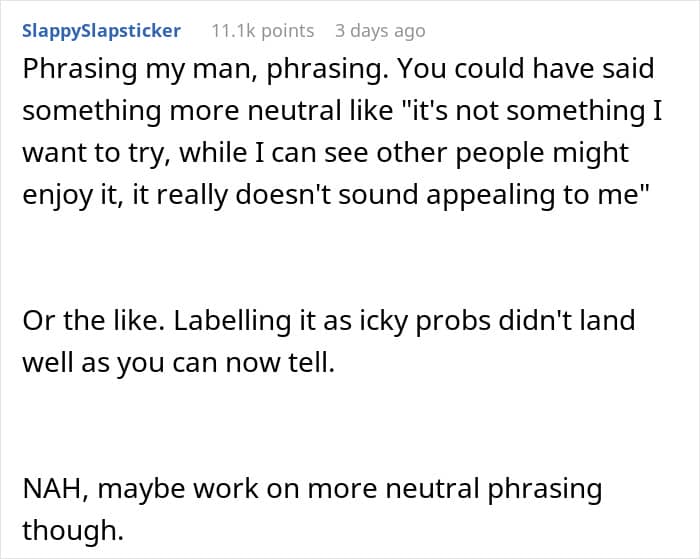Click the 11.1k points score
Viewport: 700px width, 559px height.
click(x=262, y=31)
